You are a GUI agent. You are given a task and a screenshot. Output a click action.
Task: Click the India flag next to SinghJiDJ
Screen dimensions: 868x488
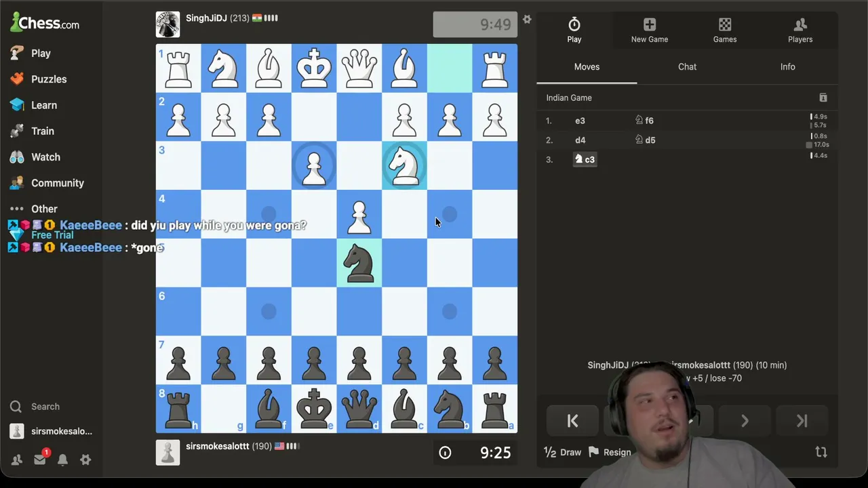click(x=257, y=18)
